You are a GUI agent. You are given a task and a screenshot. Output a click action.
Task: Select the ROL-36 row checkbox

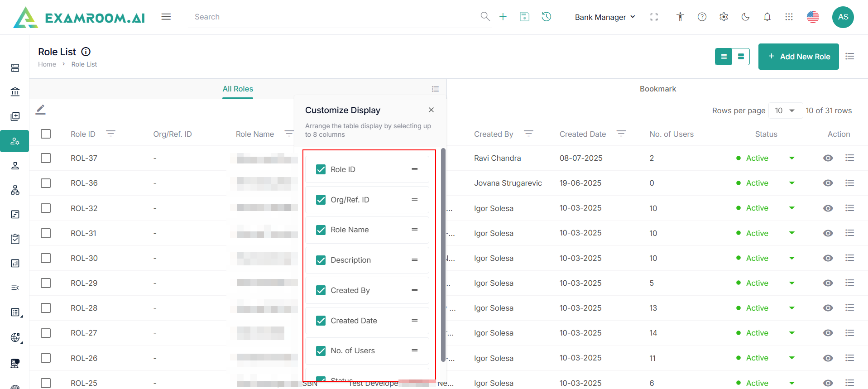point(46,183)
